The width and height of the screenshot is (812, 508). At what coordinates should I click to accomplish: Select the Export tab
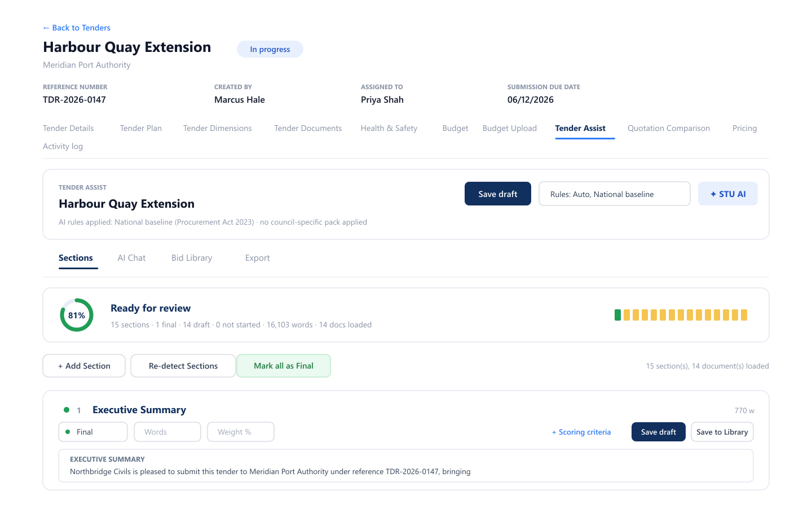tap(258, 258)
